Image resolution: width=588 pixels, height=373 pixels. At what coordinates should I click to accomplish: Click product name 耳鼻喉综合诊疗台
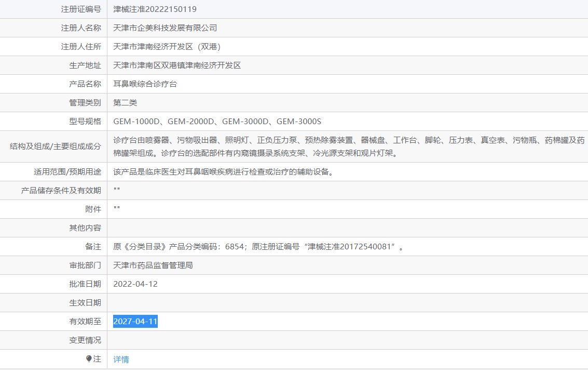click(x=145, y=84)
